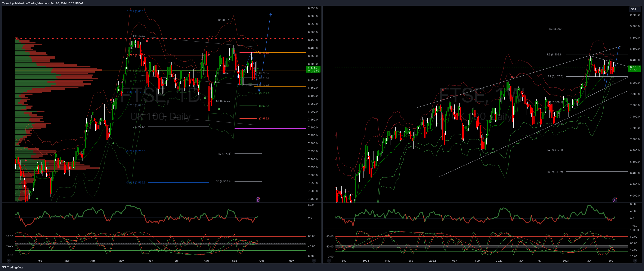This screenshot has height=271, width=644.
Task: Click 'Oct' on the daily time axis
Action: coord(261,261)
